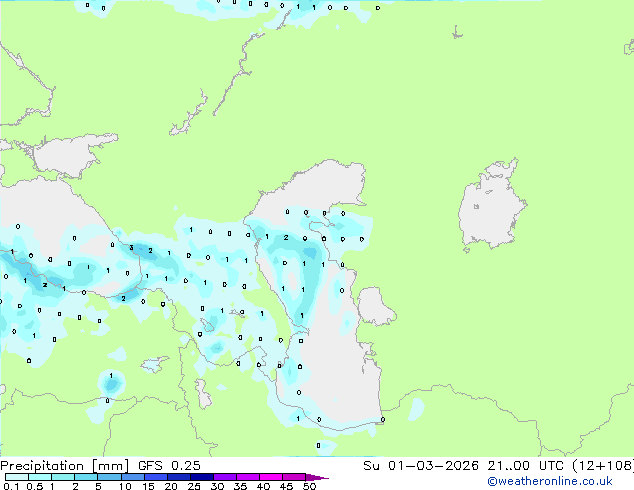This screenshot has width=634, height=490.
Task: Click the '0.5' legend scale label
Action: pyautogui.click(x=35, y=486)
